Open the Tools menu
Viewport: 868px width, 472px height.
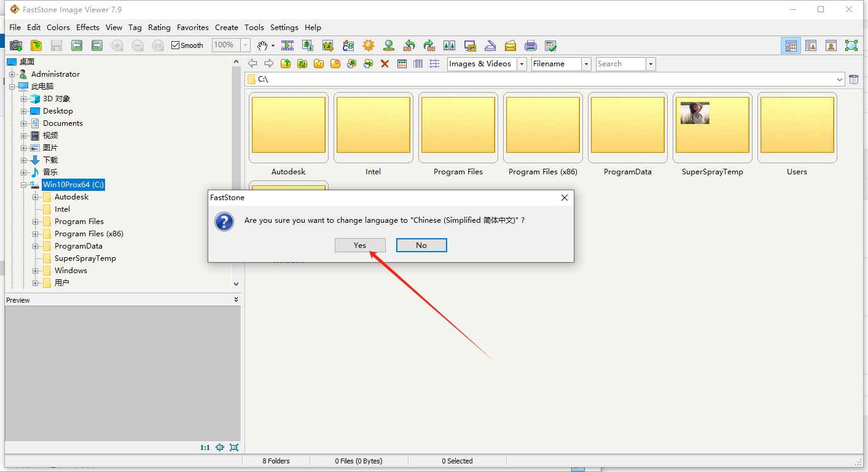pyautogui.click(x=254, y=28)
